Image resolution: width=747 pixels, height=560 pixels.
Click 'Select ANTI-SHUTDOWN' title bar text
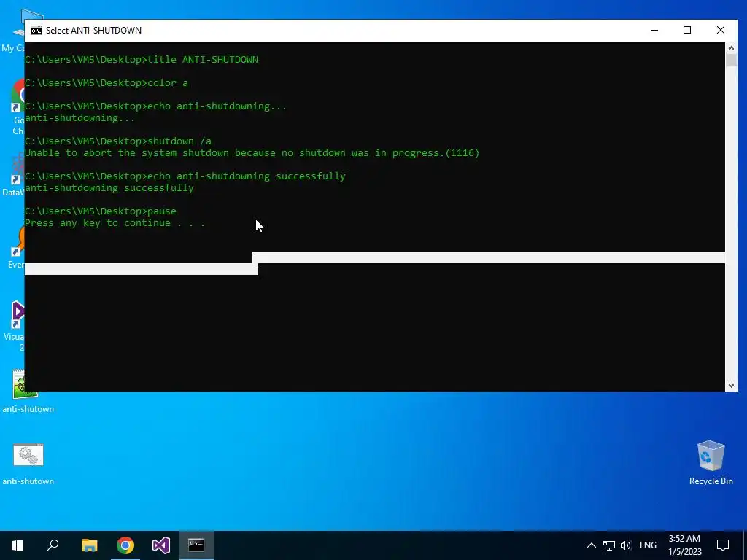(93, 31)
